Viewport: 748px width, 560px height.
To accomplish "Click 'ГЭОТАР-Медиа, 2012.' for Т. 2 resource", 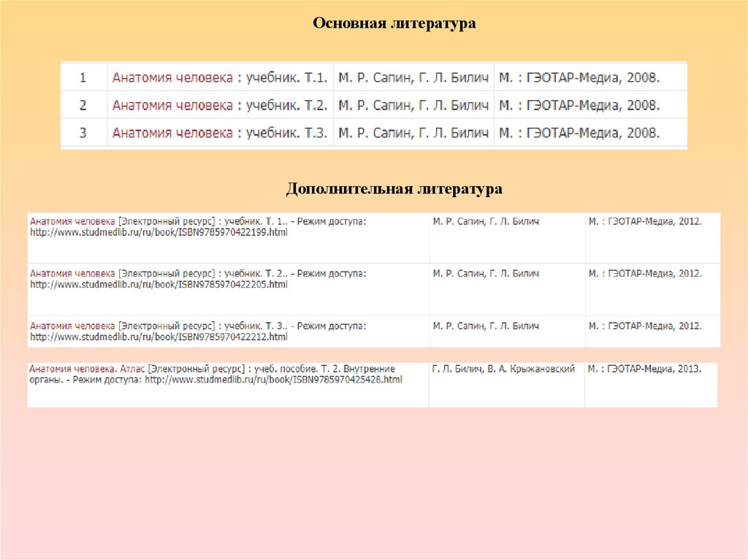I will coord(655,275).
